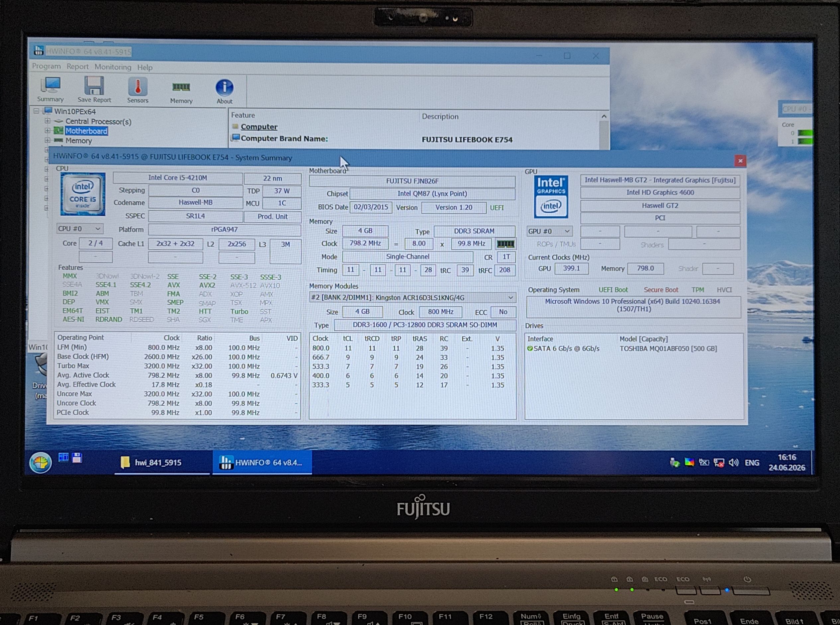Click the AES-NI feature flag
The height and width of the screenshot is (625, 840).
(73, 319)
